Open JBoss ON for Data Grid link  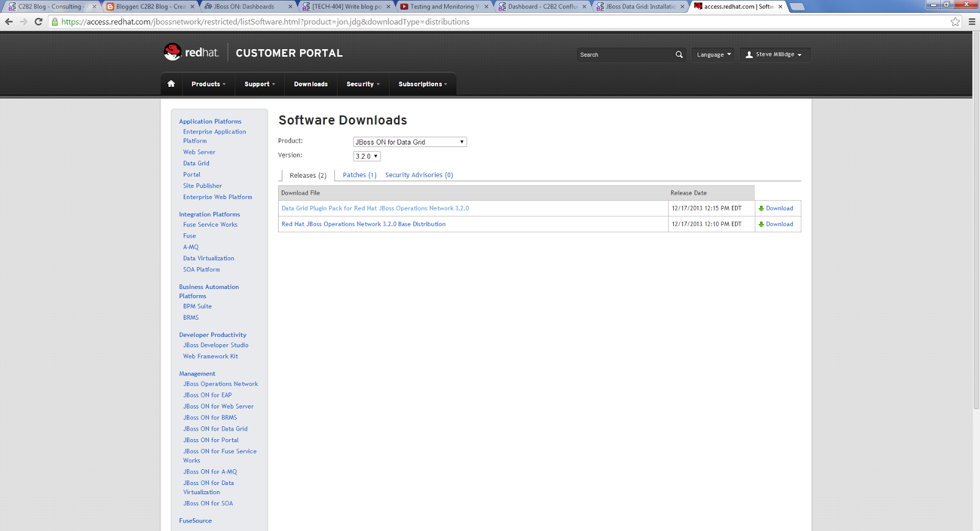click(215, 429)
